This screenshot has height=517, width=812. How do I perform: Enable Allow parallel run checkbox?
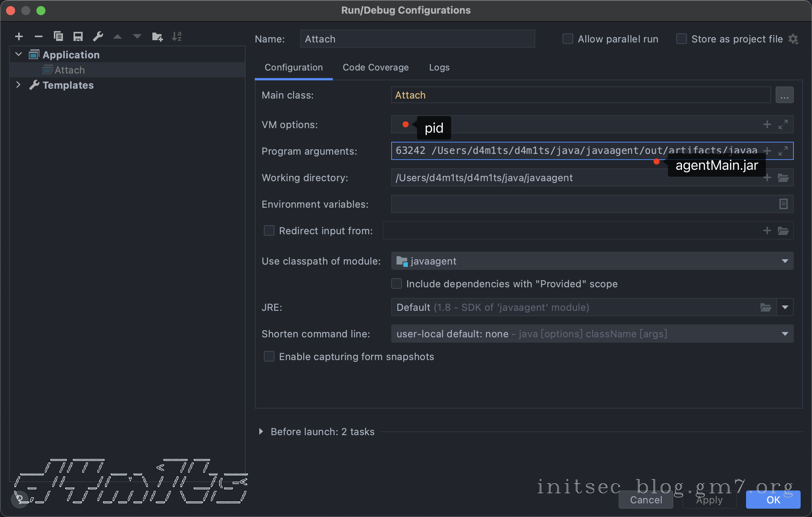coord(567,39)
